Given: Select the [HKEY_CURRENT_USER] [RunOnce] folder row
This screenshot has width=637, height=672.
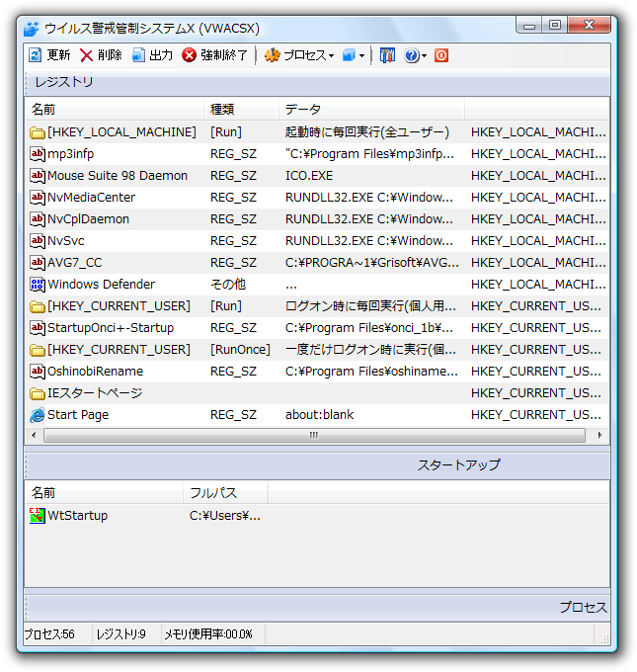Looking at the screenshot, I should point(317,350).
